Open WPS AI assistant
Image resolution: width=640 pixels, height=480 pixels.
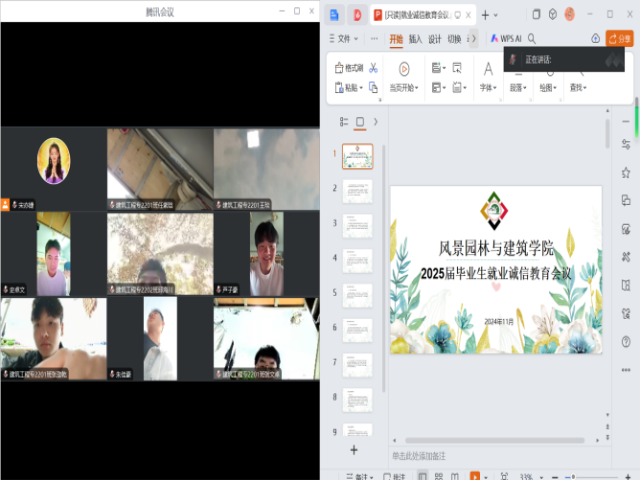point(506,39)
